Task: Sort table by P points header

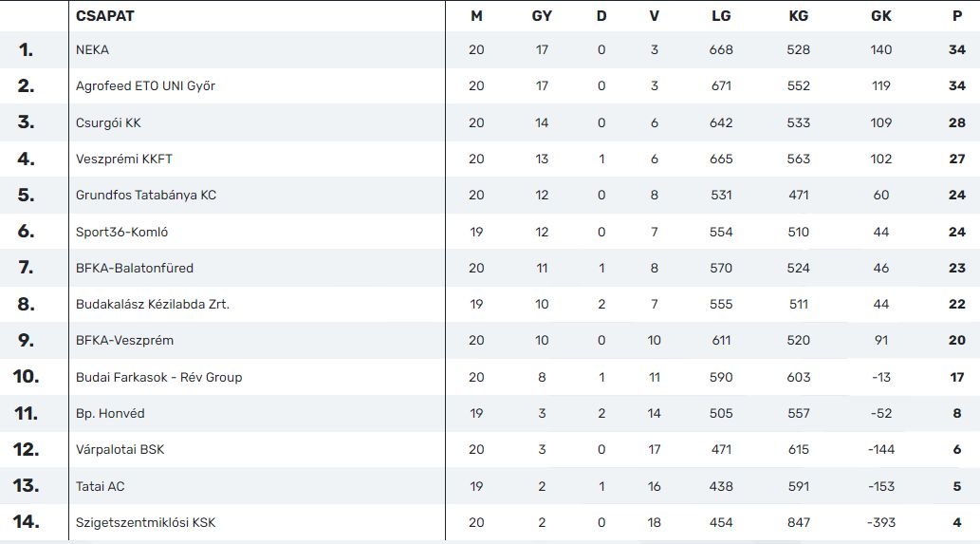Action: tap(957, 16)
